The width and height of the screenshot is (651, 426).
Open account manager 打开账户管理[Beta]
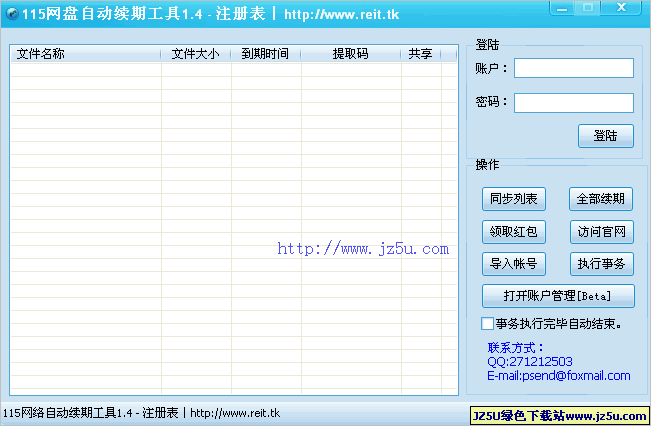coord(558,296)
